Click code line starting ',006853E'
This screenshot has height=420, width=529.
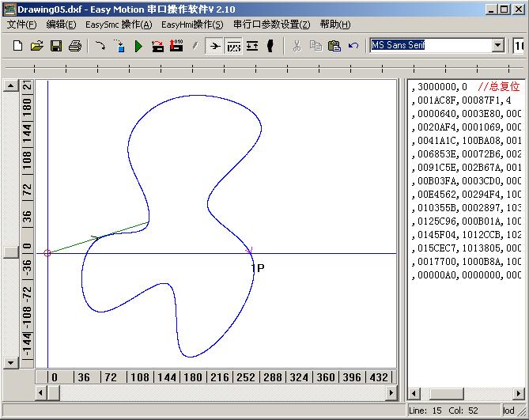(x=466, y=153)
